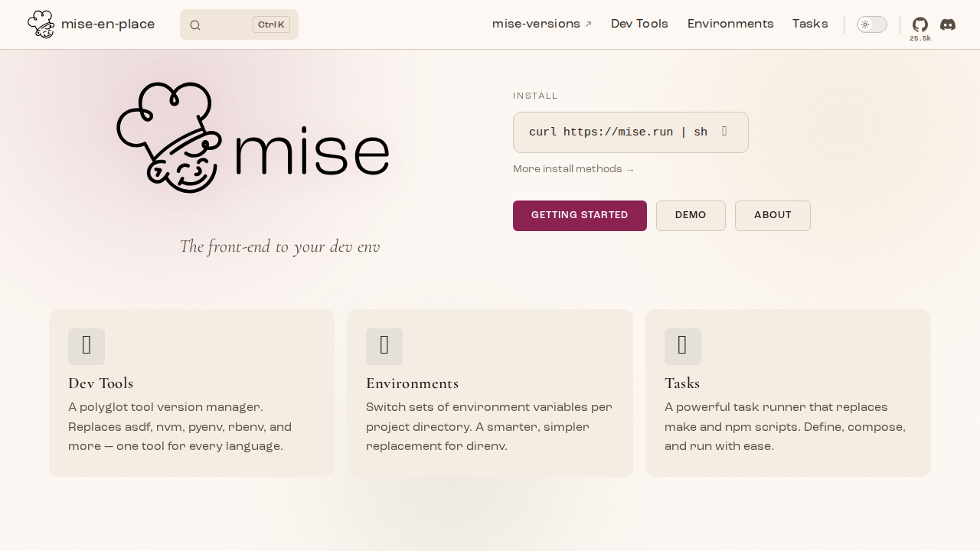Click the Environments card icon
980x551 pixels.
(x=384, y=346)
